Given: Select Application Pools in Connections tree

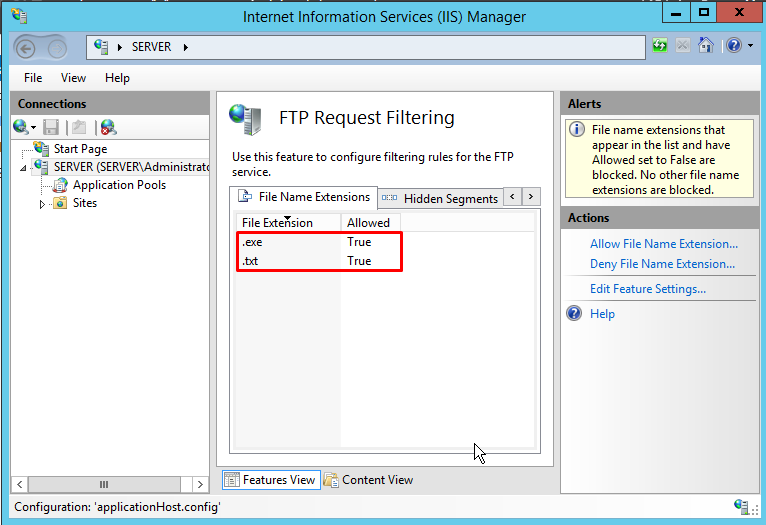Looking at the screenshot, I should (119, 185).
